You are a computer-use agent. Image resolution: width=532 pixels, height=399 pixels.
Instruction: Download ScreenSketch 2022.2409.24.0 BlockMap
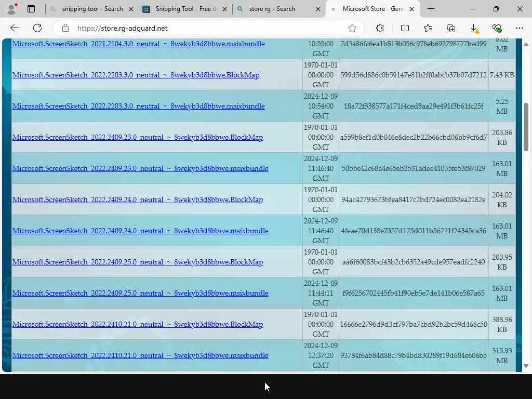coord(138,200)
